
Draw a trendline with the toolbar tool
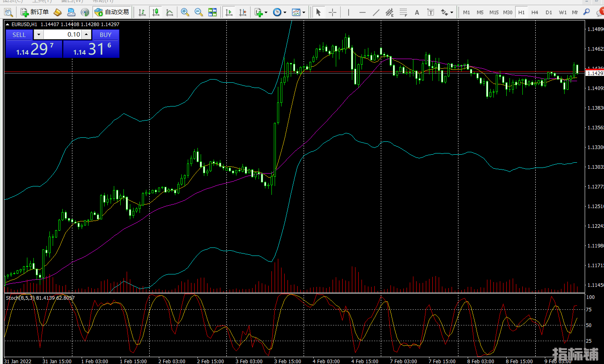[x=376, y=12]
